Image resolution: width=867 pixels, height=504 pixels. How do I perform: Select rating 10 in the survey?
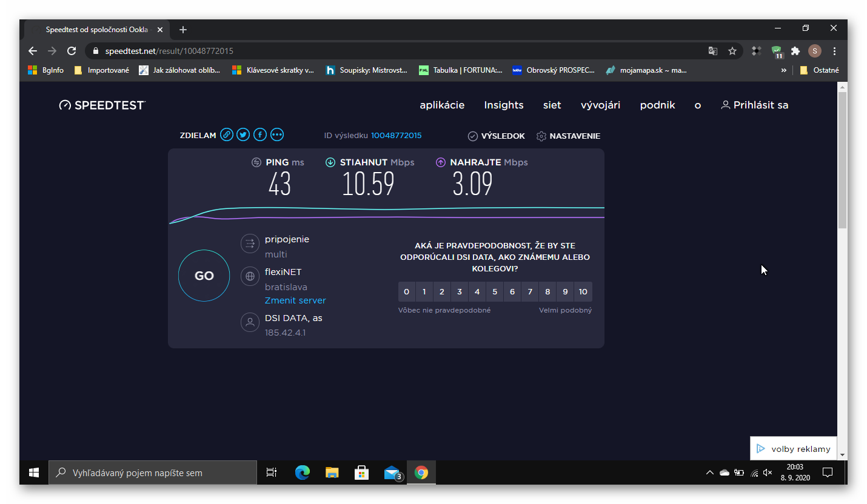click(583, 292)
